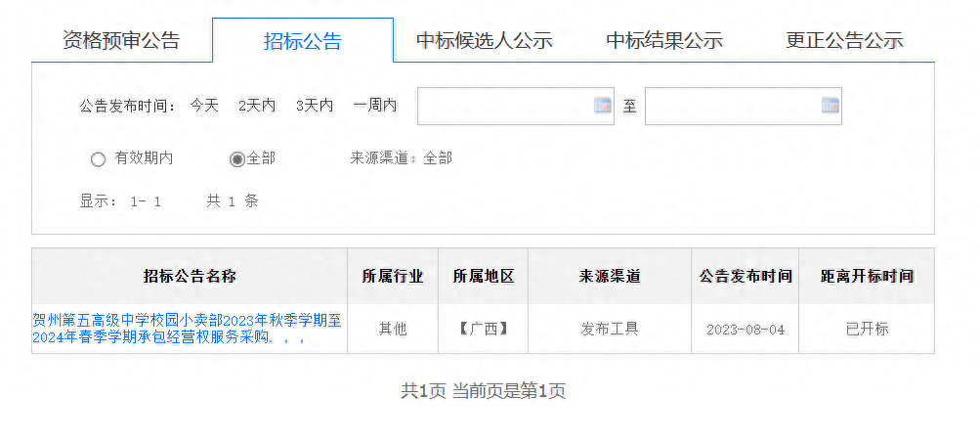Click the start date input field
Image resolution: width=980 pixels, height=443 pixels.
tap(516, 107)
